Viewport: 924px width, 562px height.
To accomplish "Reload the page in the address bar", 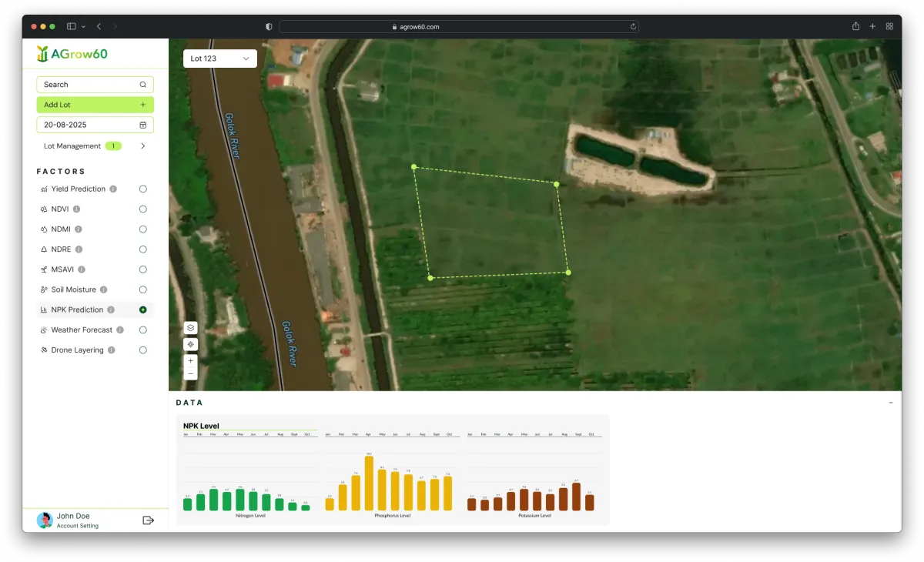I will click(x=633, y=26).
